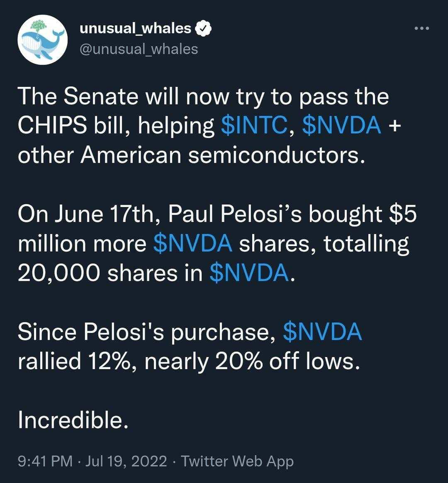
Task: Click the 'On June 17th, Paul Pelosi's' line
Action: coord(217,214)
